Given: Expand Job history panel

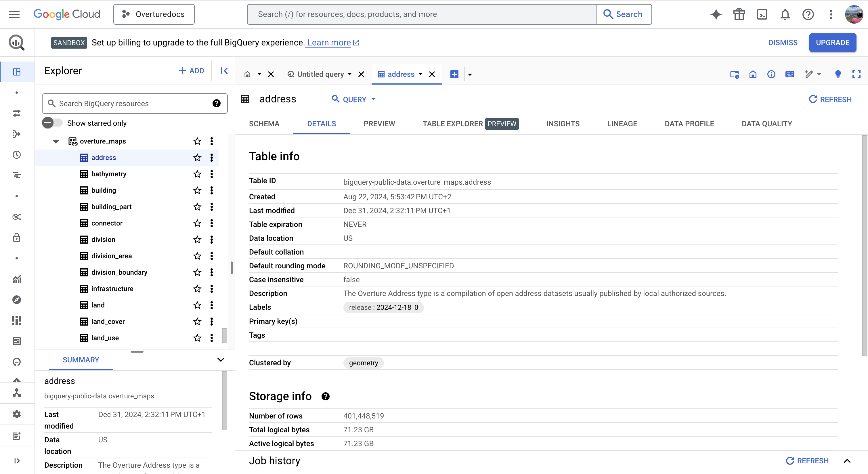Looking at the screenshot, I should [x=847, y=461].
